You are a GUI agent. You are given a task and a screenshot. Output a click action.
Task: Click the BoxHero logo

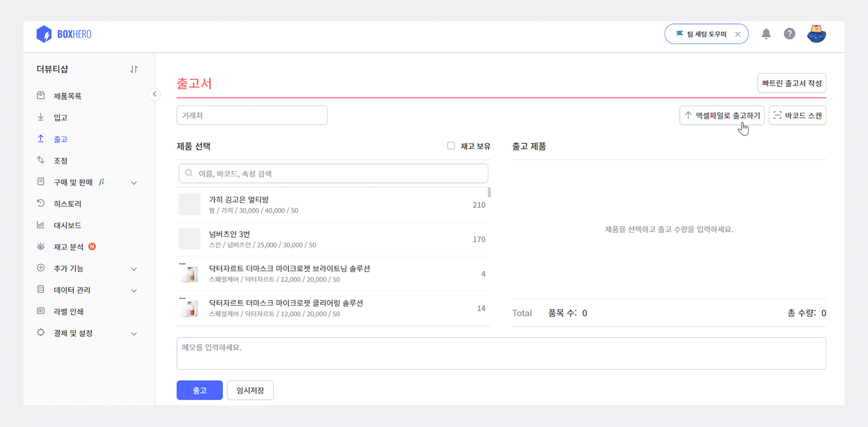63,34
